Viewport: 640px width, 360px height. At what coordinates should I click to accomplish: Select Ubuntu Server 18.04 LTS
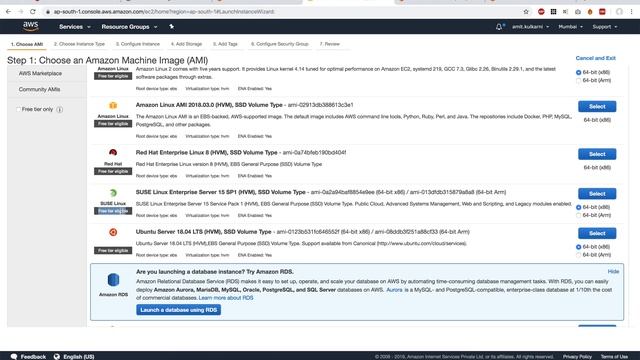[x=597, y=233]
